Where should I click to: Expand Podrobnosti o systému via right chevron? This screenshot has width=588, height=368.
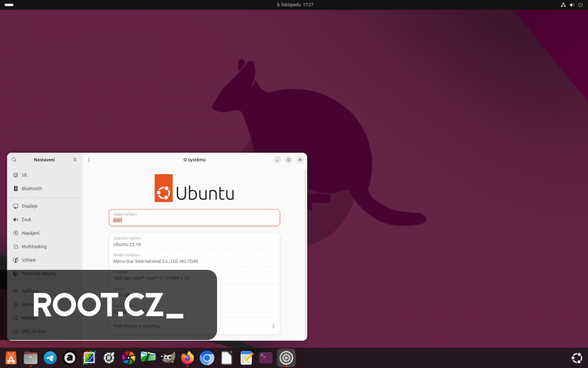273,326
